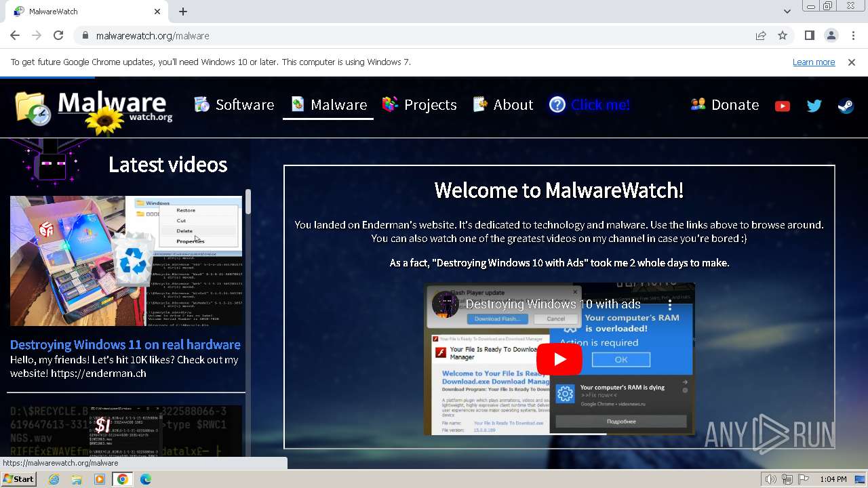Open the Projects nav item
The height and width of the screenshot is (488, 868).
[419, 105]
